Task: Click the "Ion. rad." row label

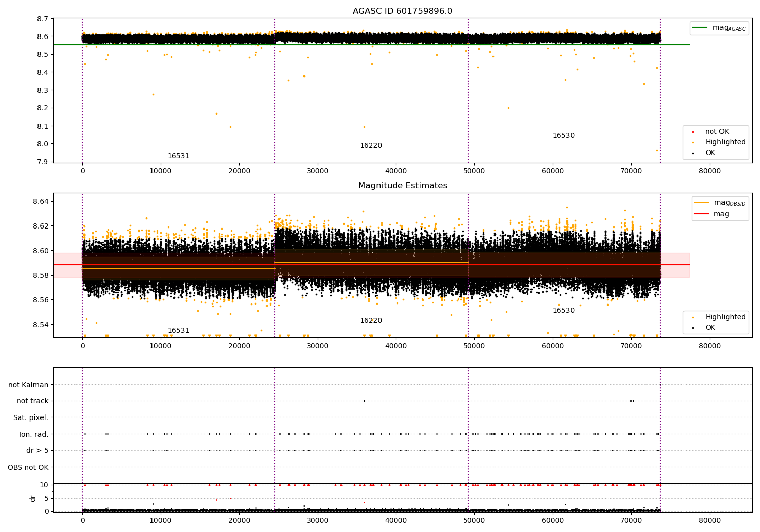Action: pyautogui.click(x=34, y=435)
